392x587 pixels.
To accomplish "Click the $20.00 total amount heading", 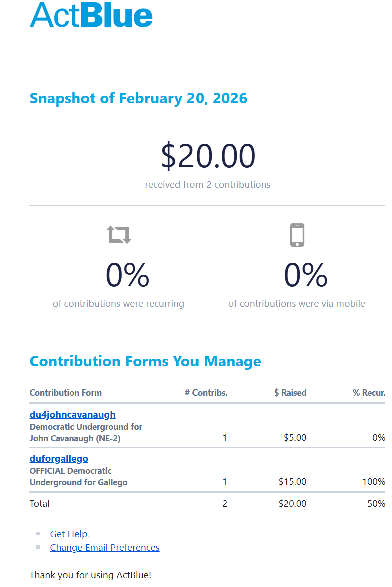I will tap(208, 156).
